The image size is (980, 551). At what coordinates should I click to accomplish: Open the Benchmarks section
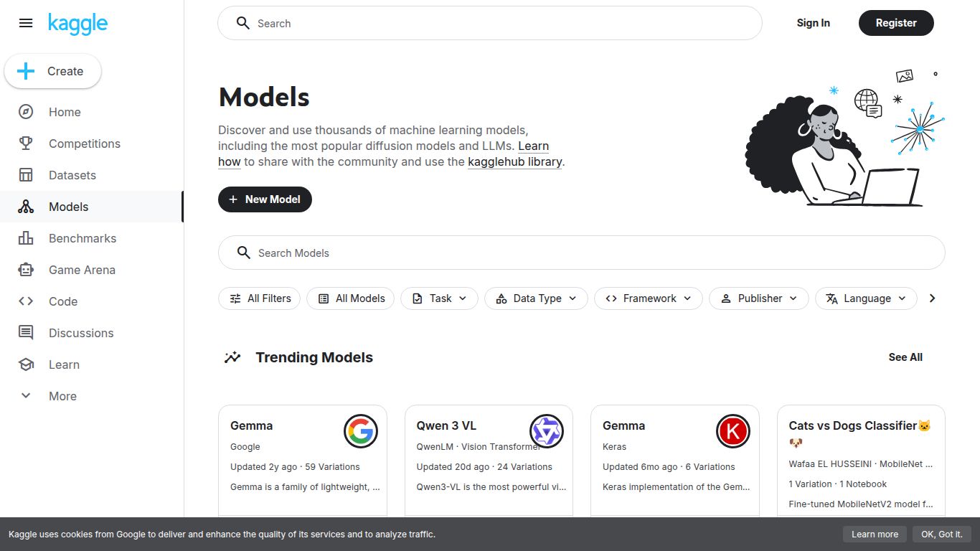[83, 238]
